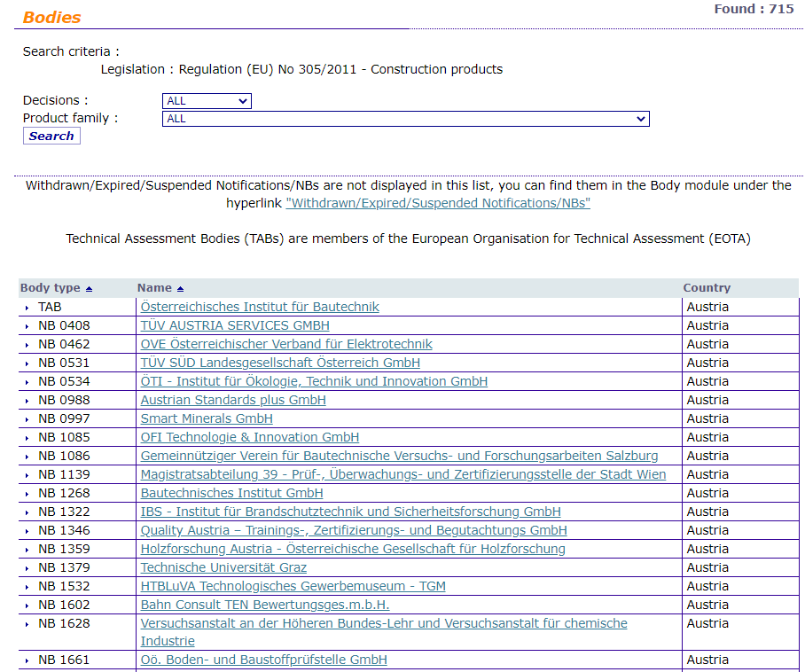Viewport: 805px width, 672px height.
Task: Click the Regulation (EU) No 305/2011 legislation text
Action: click(x=340, y=69)
